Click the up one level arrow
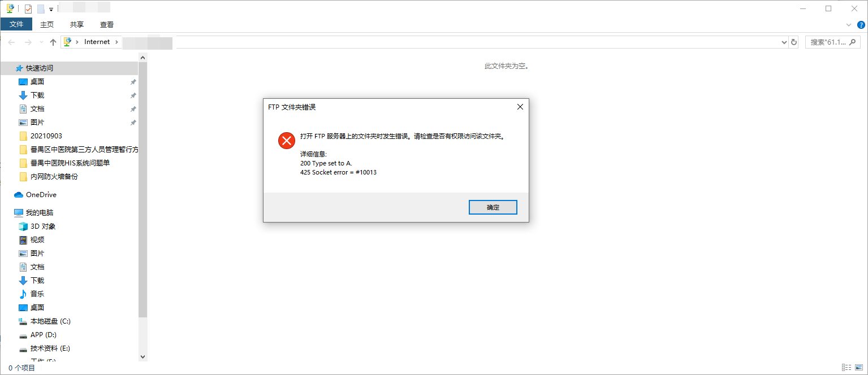The image size is (868, 375). click(x=53, y=42)
